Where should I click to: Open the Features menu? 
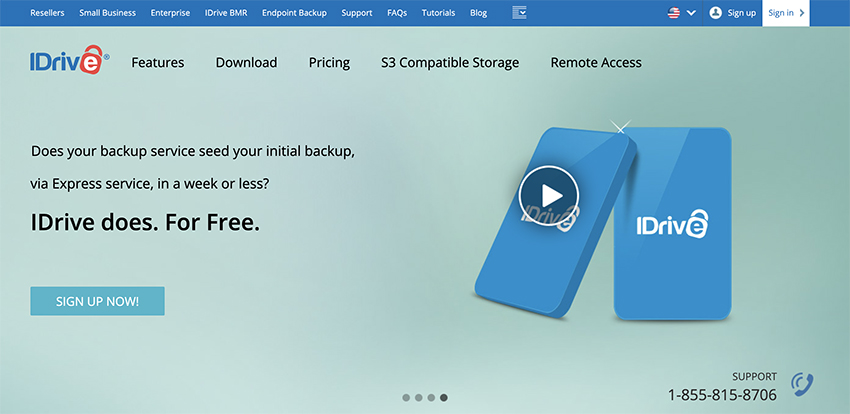pos(158,63)
